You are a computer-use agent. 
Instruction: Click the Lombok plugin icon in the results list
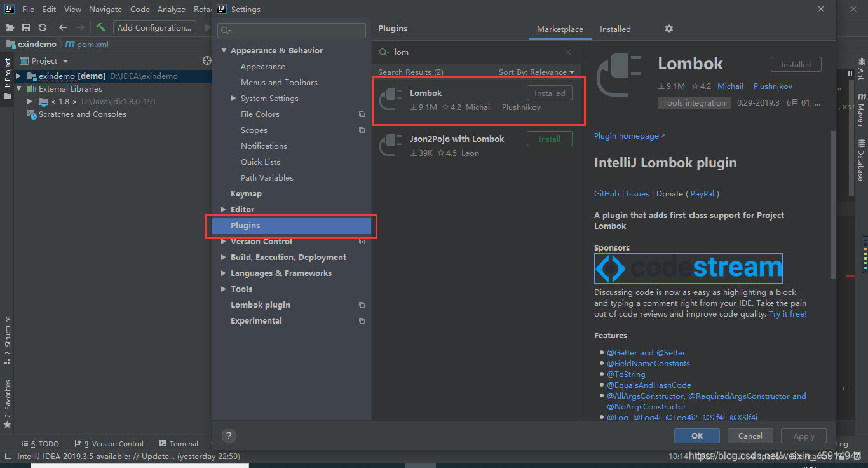pyautogui.click(x=391, y=100)
